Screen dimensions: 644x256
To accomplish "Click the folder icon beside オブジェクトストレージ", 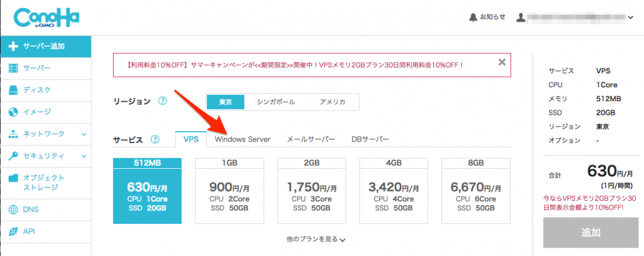I will coord(13,178).
